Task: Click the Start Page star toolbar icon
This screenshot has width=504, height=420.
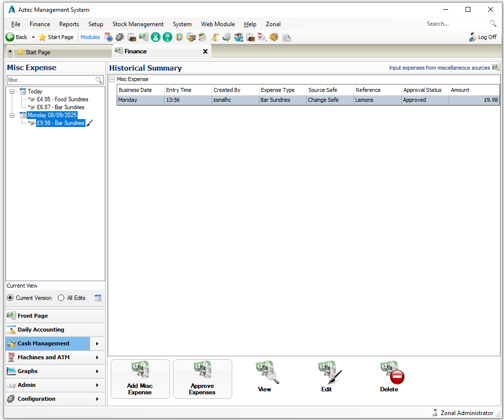Action: tap(42, 37)
